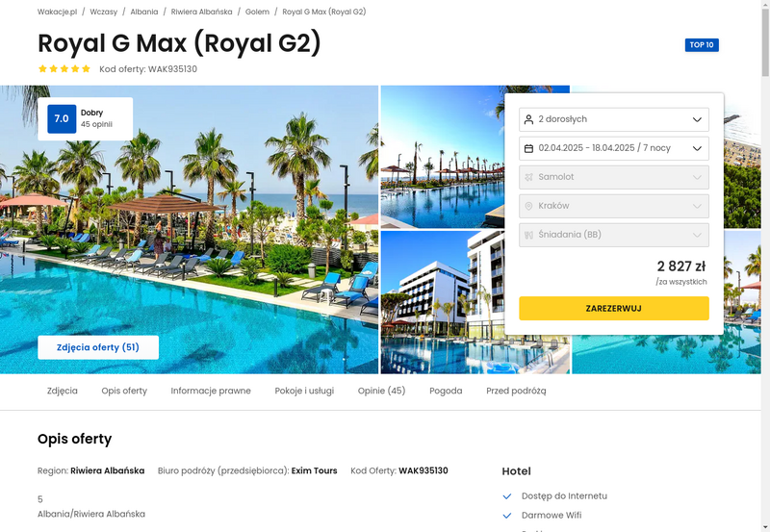The height and width of the screenshot is (532, 770).
Task: Click the location pin icon beside Kraków
Action: [x=528, y=206]
